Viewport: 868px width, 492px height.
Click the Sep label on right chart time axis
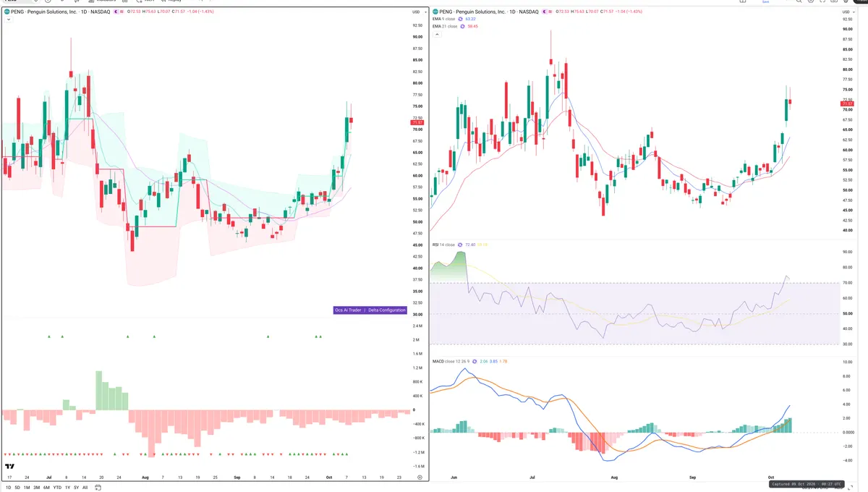(x=692, y=478)
